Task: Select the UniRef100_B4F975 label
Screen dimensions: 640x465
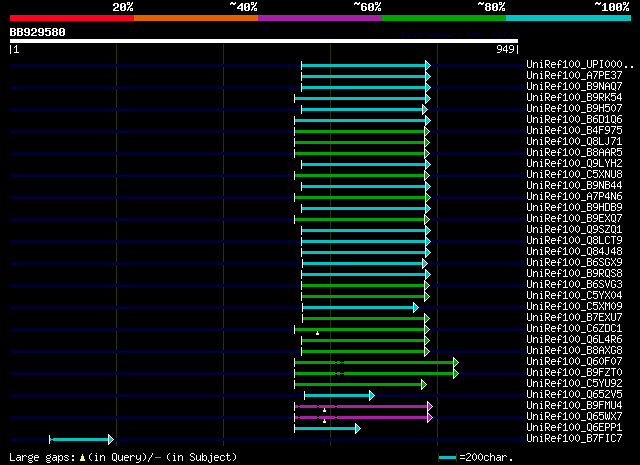Action: (574, 131)
